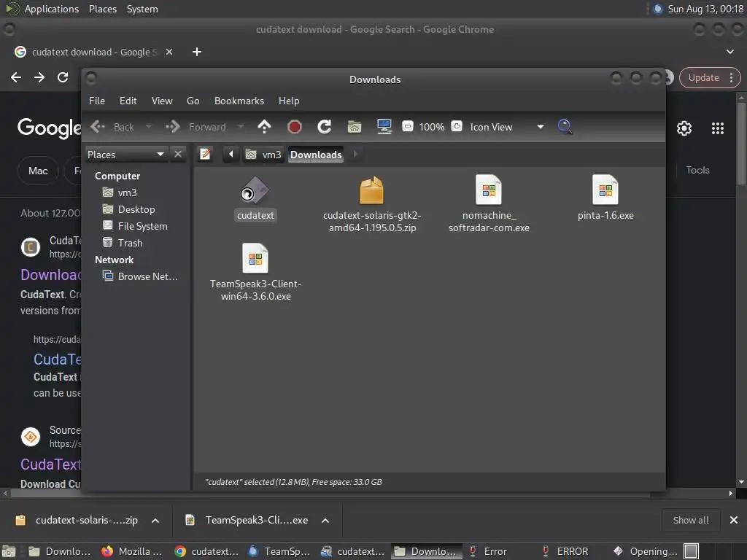Viewport: 747px width, 560px height.
Task: Close Chrome downloads shelf
Action: [734, 520]
